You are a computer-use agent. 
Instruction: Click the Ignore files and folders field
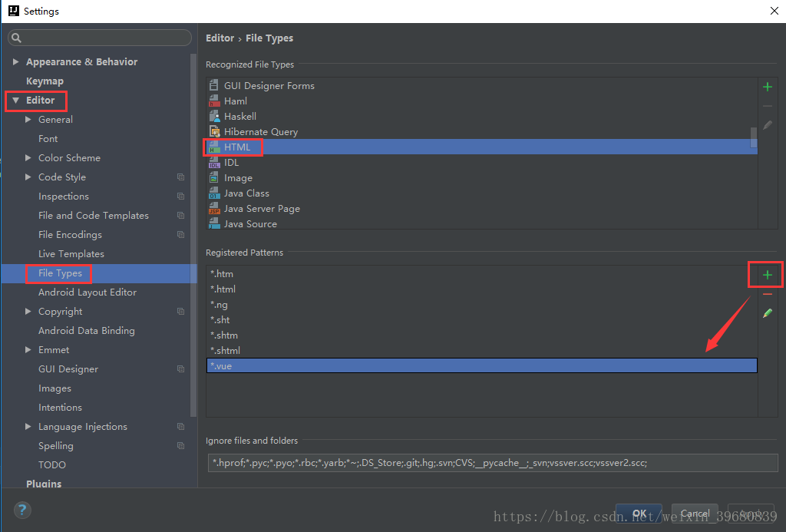(x=492, y=463)
